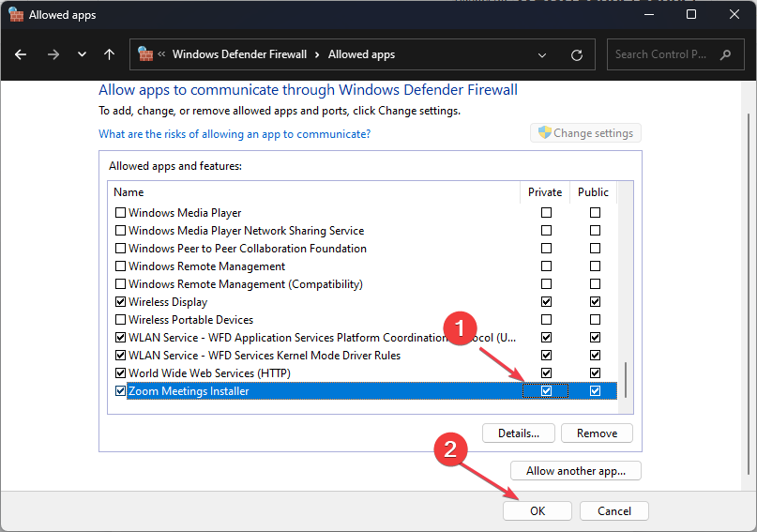757x532 pixels.
Task: Check Private for Windows Media Player
Action: tap(546, 212)
